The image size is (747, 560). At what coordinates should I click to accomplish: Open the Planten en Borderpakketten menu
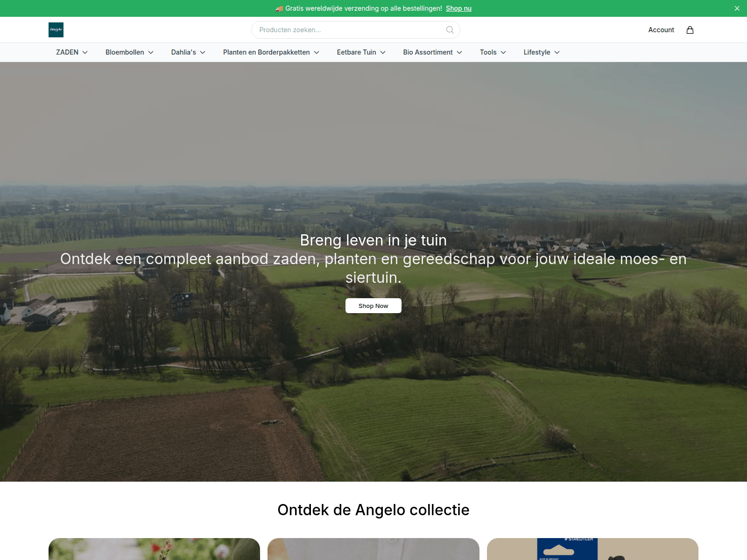tap(271, 52)
